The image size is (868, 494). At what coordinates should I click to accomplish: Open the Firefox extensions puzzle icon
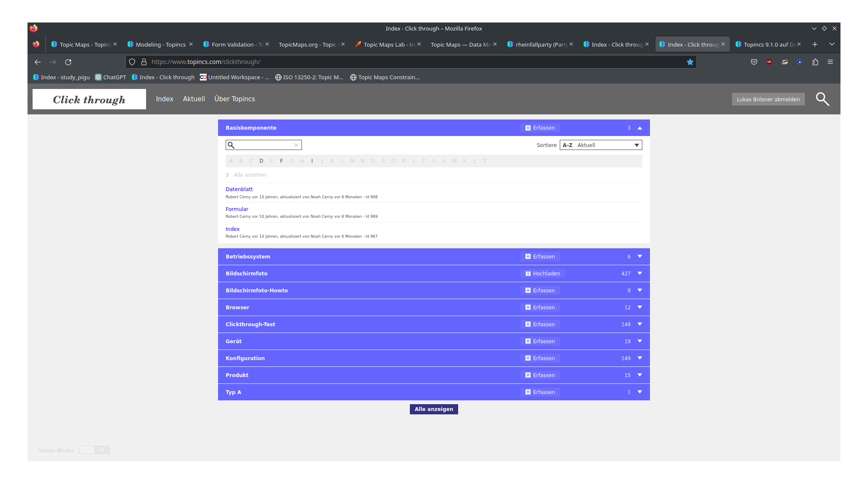815,62
